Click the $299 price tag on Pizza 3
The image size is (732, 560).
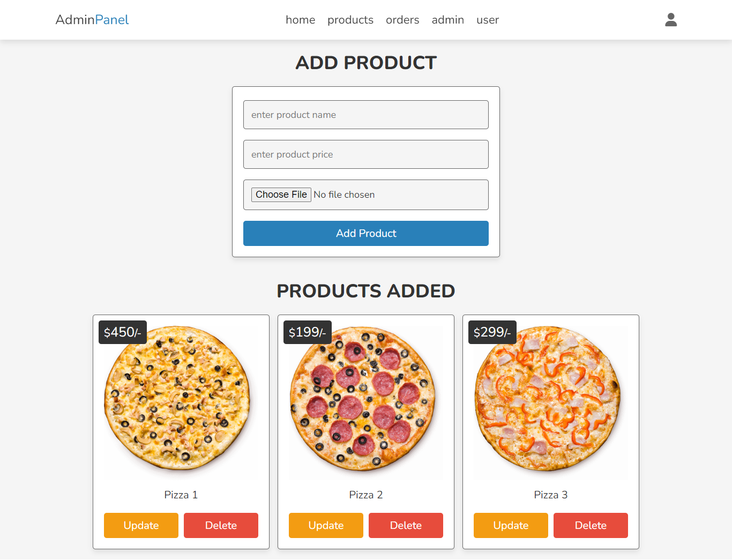click(492, 332)
